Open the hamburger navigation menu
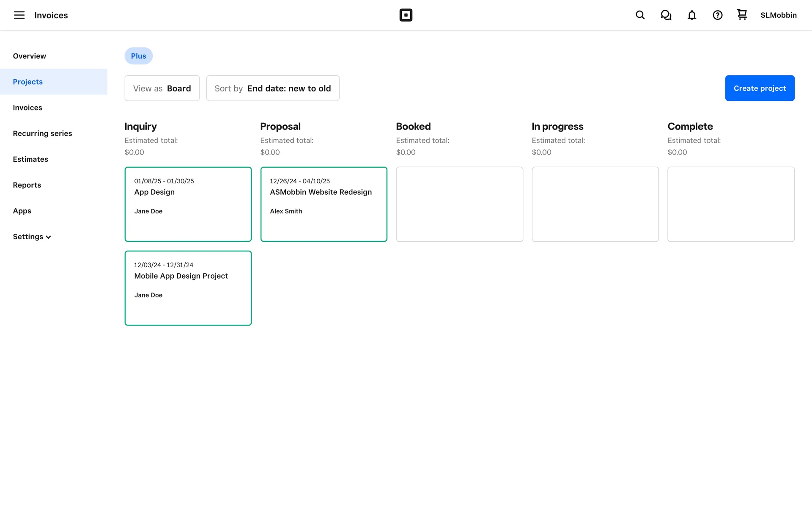The width and height of the screenshot is (812, 508). tap(19, 15)
